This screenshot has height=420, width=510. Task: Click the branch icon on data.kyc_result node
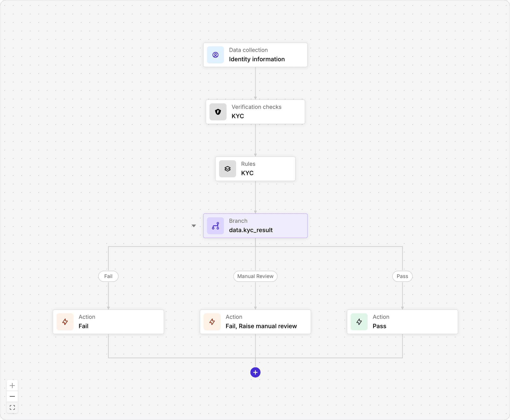[215, 226]
